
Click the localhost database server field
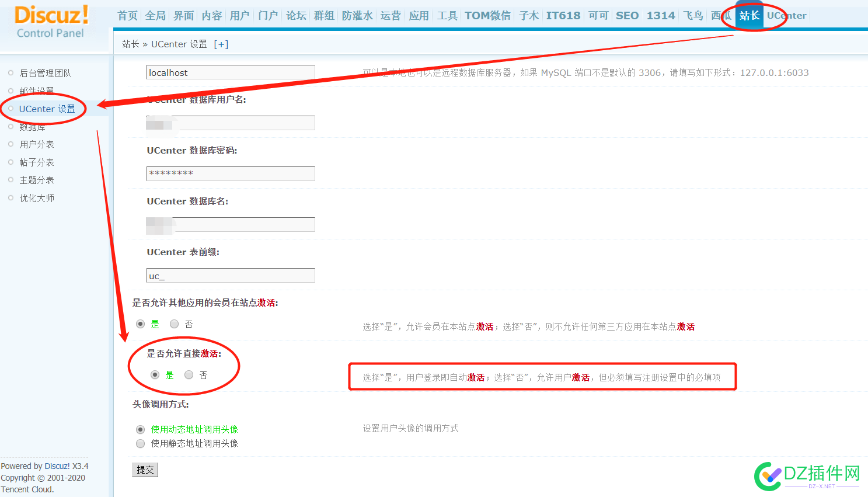pyautogui.click(x=231, y=72)
